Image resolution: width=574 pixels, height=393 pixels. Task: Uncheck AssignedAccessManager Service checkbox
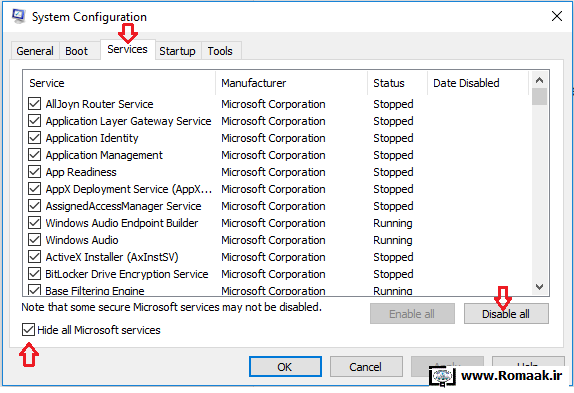tap(34, 206)
